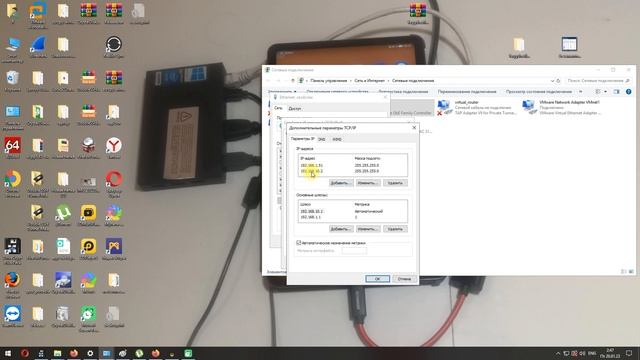The width and height of the screenshot is (640, 360).
Task: Go up one level in Network Connections
Action: tap(292, 81)
